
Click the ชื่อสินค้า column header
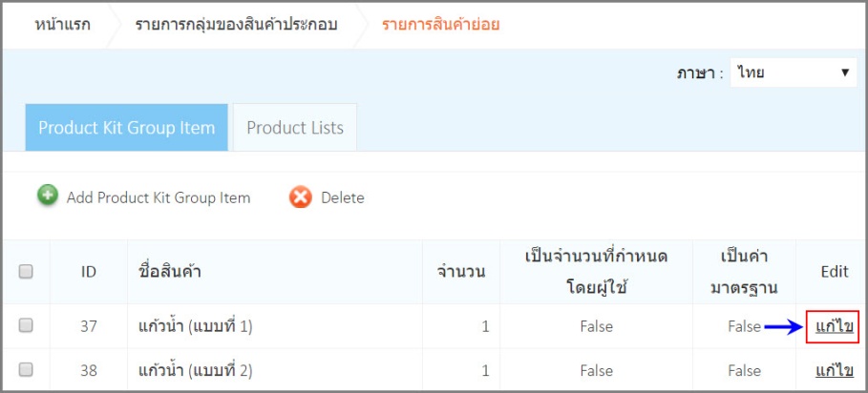[x=169, y=272]
